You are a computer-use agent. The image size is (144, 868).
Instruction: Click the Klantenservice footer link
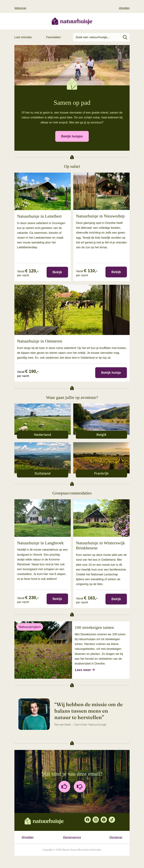pyautogui.click(x=72, y=837)
